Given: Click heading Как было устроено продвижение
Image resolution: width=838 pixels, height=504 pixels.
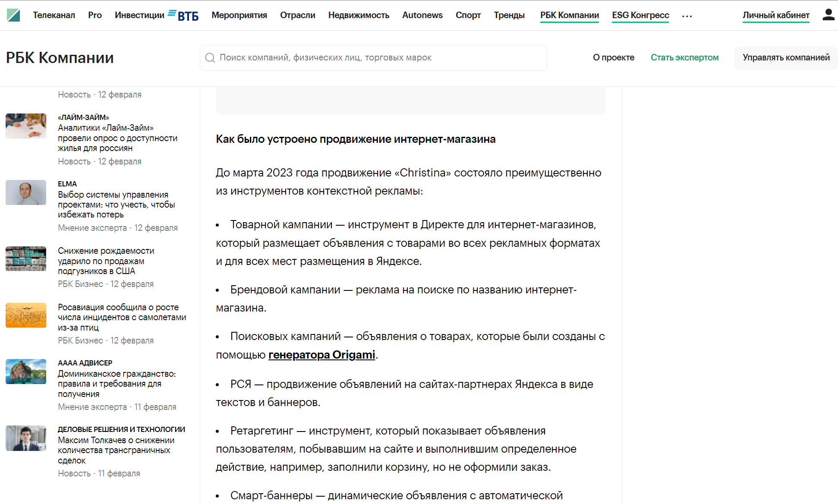Looking at the screenshot, I should (x=356, y=139).
